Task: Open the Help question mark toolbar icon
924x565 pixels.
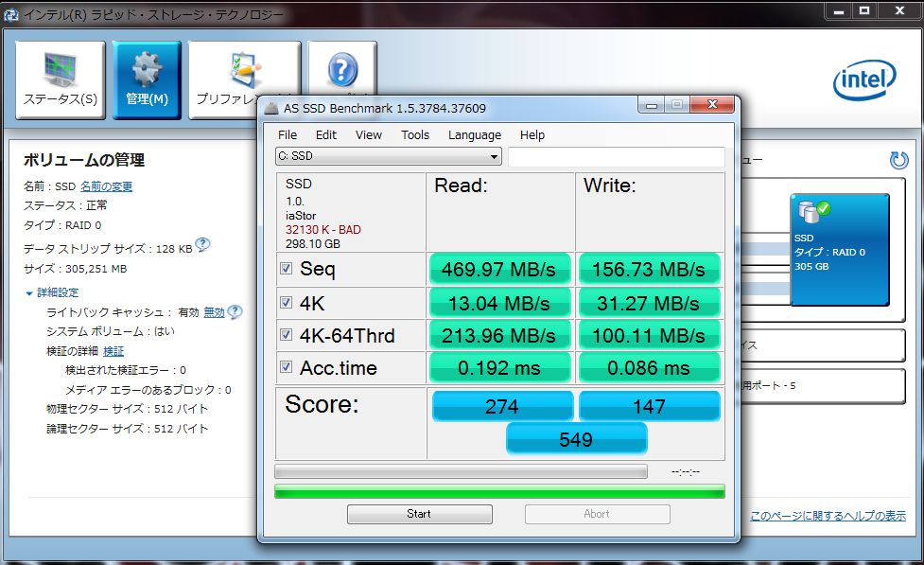Action: [342, 68]
